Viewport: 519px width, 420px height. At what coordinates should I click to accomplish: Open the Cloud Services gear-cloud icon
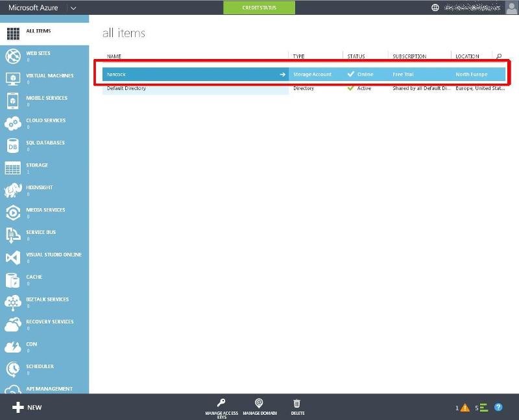click(x=13, y=123)
